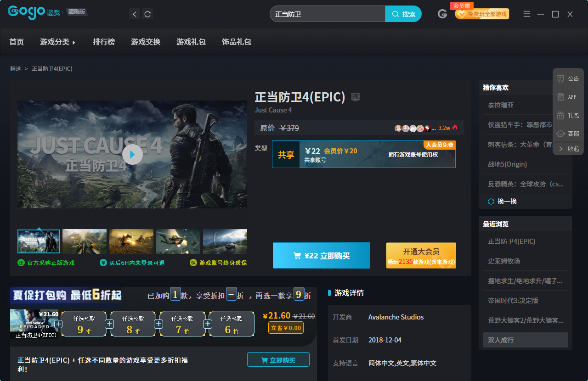Open 反恐精英：全球攻势 recommendation
The height and width of the screenshot is (381, 588).
(526, 184)
